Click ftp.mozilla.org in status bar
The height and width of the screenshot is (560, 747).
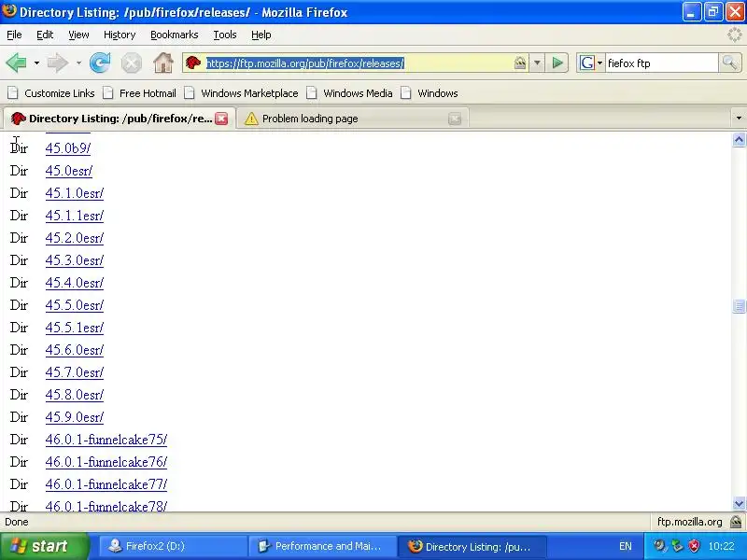(x=689, y=522)
